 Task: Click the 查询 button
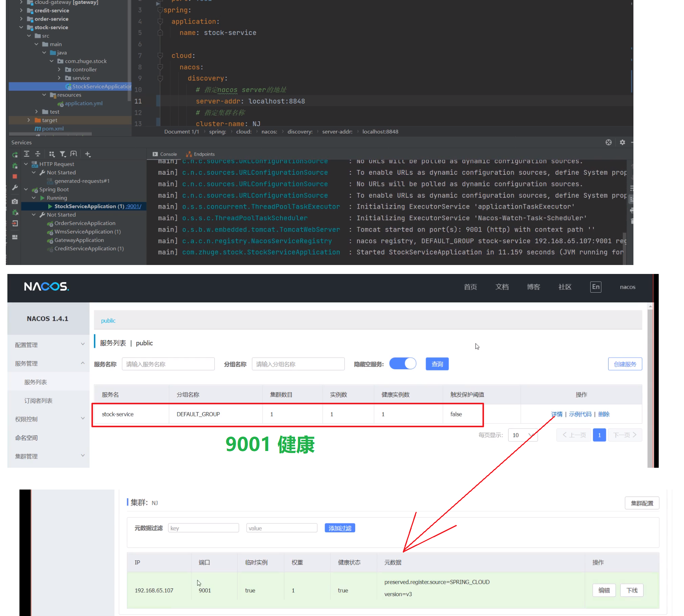click(437, 364)
